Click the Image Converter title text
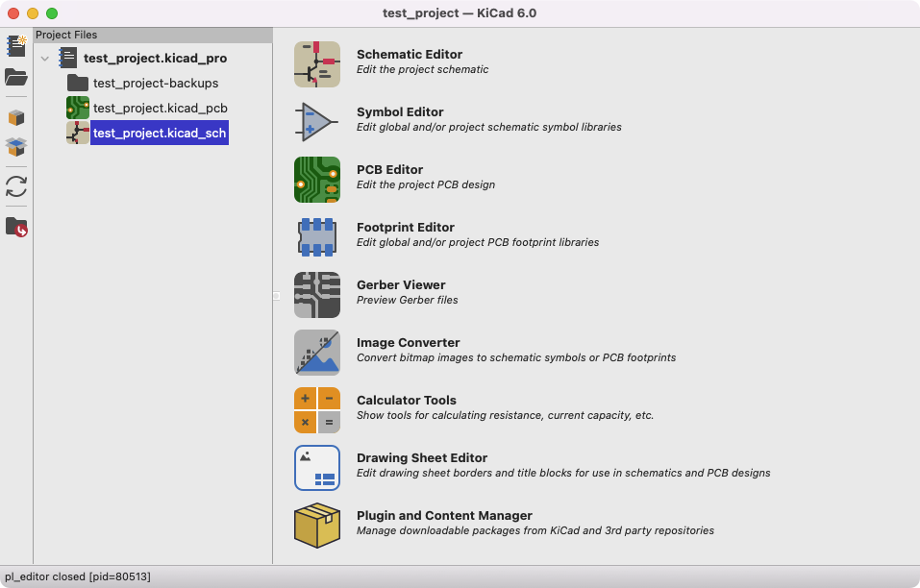Screen dimensions: 920x588 tap(409, 342)
